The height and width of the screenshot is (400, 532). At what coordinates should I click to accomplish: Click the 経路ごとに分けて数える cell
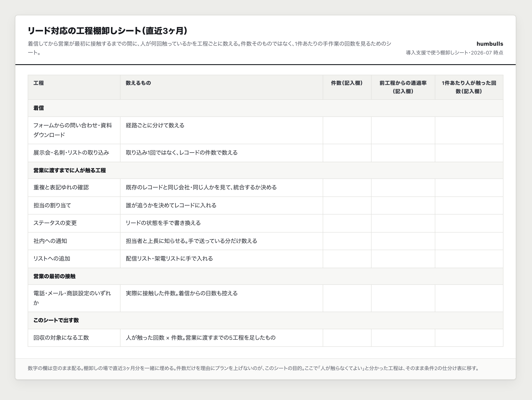coord(222,130)
